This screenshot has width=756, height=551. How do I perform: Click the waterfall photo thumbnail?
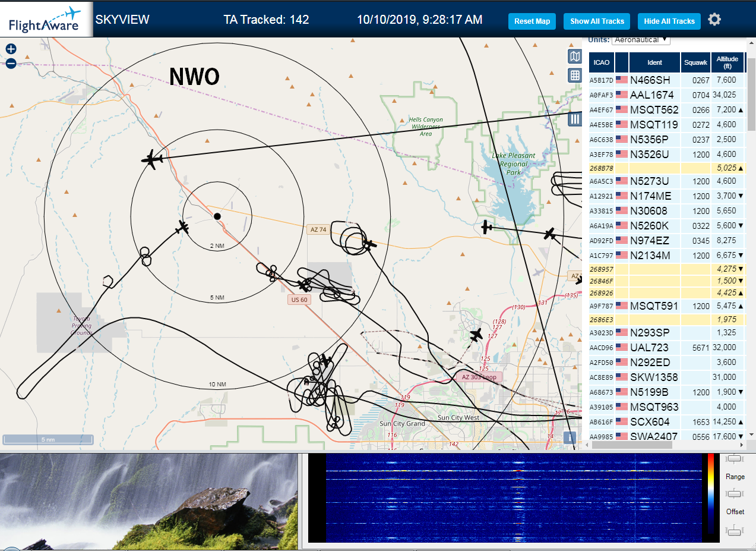148,502
